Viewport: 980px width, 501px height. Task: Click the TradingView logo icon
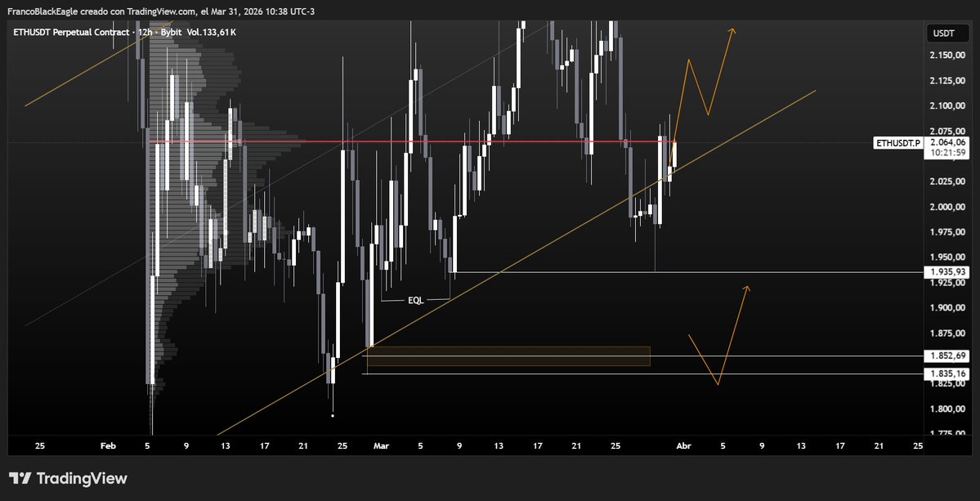pos(20,479)
